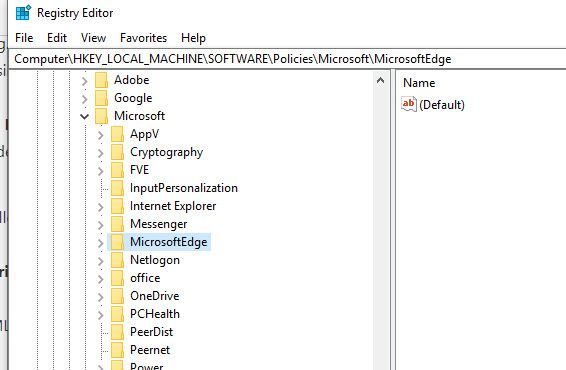Expand the office key
The height and width of the screenshot is (370, 566).
(101, 279)
